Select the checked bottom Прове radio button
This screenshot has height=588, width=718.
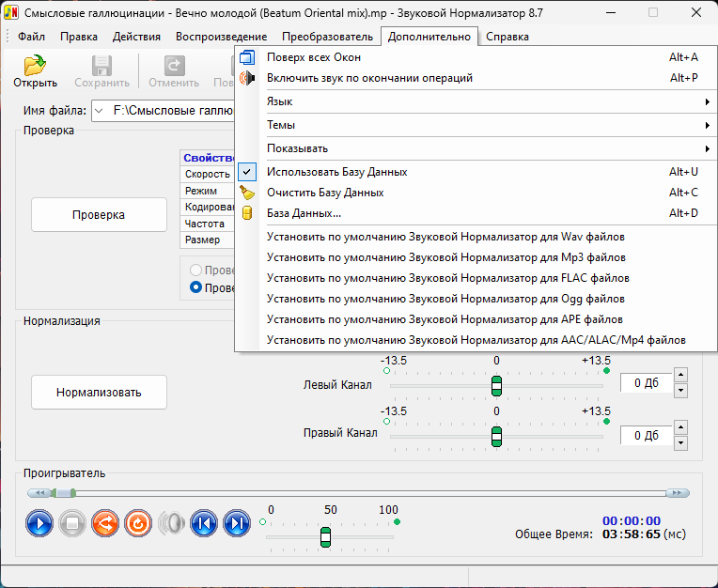tap(195, 287)
